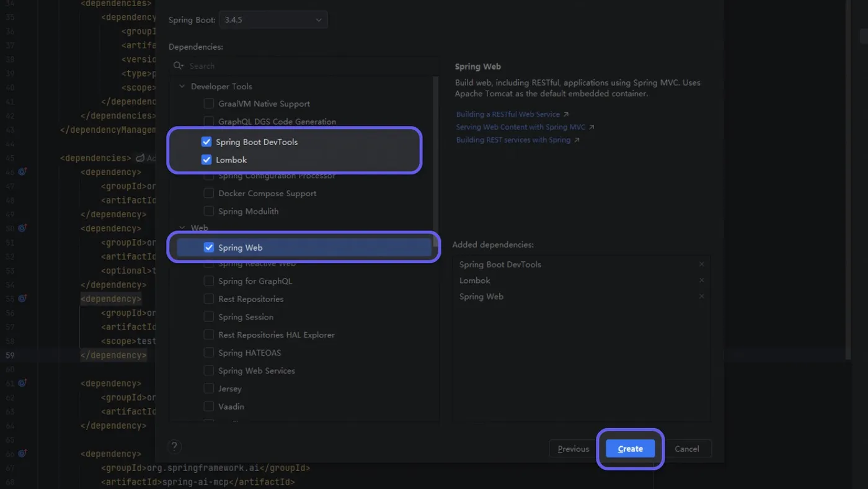Remove Spring Web from added dependencies
Screen dimensions: 868x489
point(702,297)
